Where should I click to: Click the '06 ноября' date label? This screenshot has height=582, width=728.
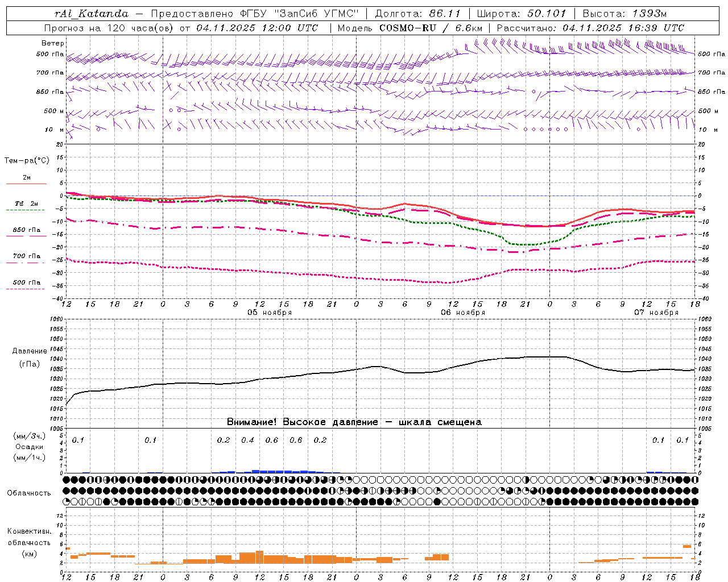point(463,313)
